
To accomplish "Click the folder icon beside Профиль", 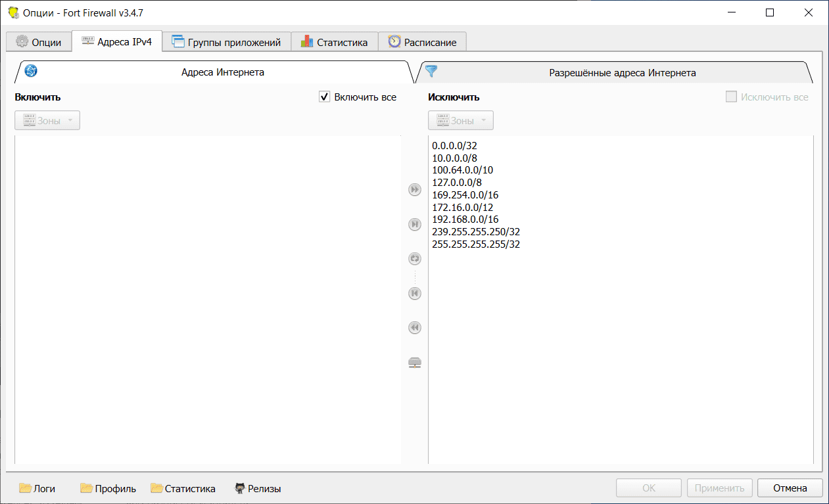I will pos(86,488).
